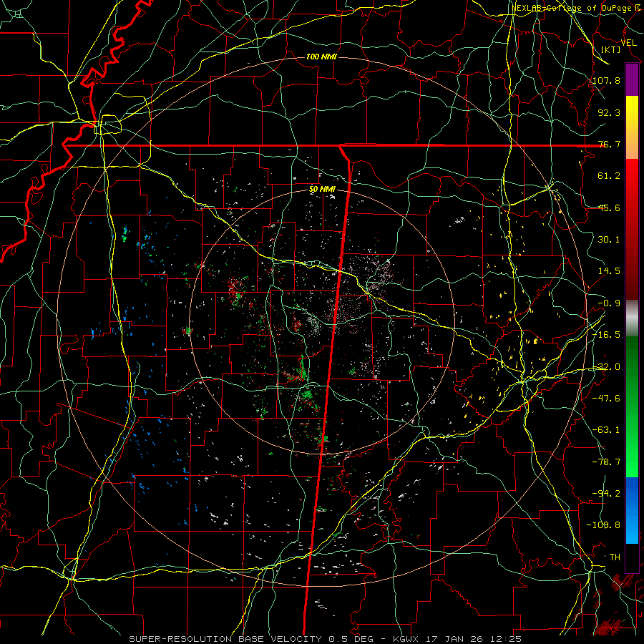The height and width of the screenshot is (644, 644).
Task: Click the 92.3 velocity scale value
Action: [609, 112]
